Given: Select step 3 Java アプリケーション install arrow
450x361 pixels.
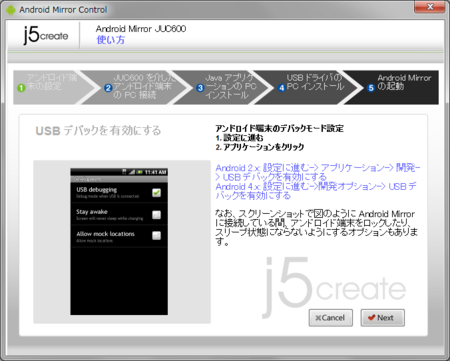Looking at the screenshot, I should (x=222, y=87).
